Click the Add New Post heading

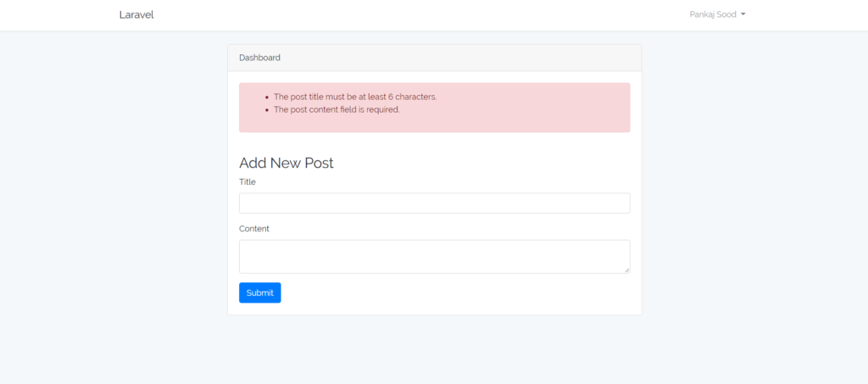tap(287, 164)
